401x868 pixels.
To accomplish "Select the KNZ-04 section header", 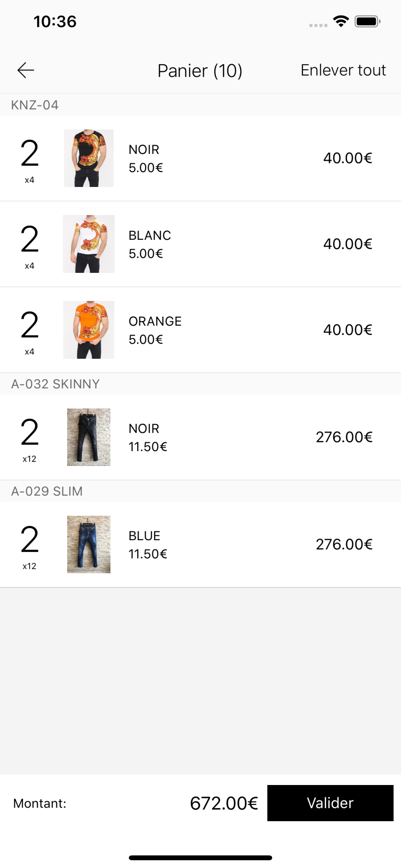I will pyautogui.click(x=200, y=105).
